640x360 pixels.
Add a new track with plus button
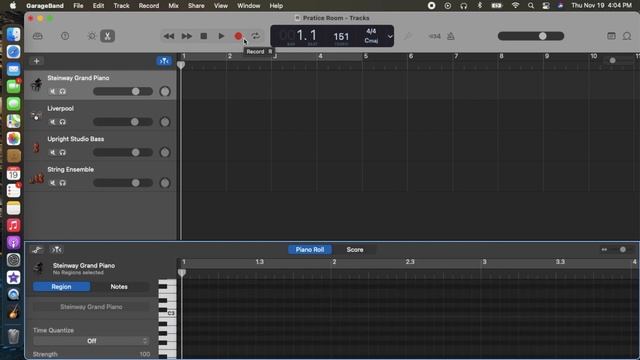[x=37, y=61]
